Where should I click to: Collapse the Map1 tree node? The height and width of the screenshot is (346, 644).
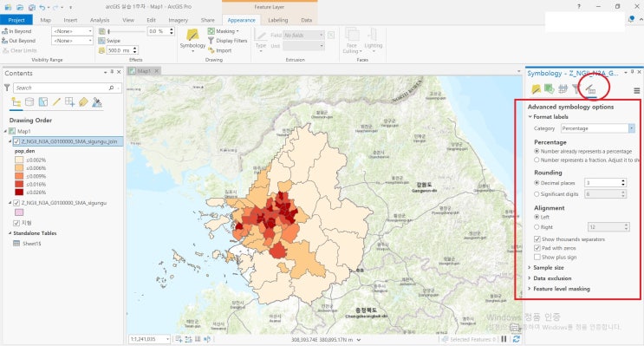pos(6,131)
